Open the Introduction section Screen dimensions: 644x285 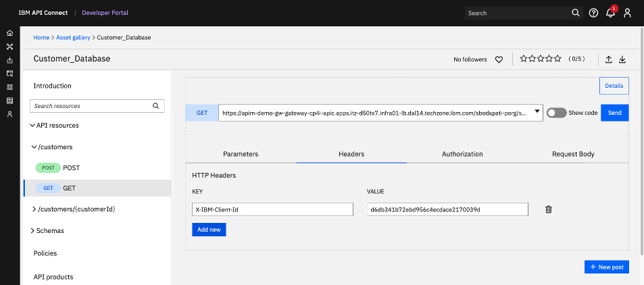pyautogui.click(x=52, y=86)
